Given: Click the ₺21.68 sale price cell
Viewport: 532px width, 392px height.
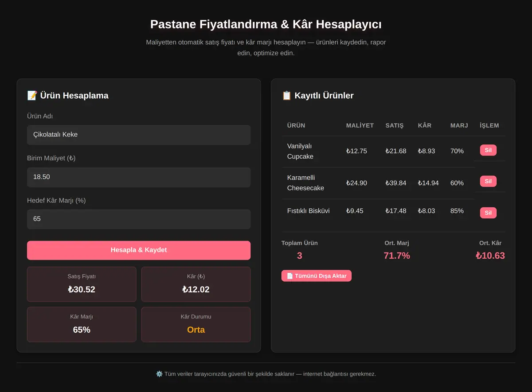Looking at the screenshot, I should (x=396, y=151).
